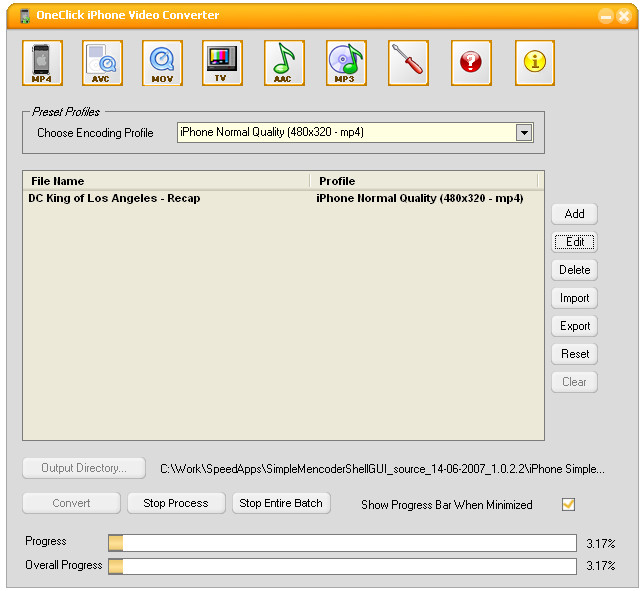Click the Profile column header
Viewport: 641px width, 591px height.
(x=424, y=181)
